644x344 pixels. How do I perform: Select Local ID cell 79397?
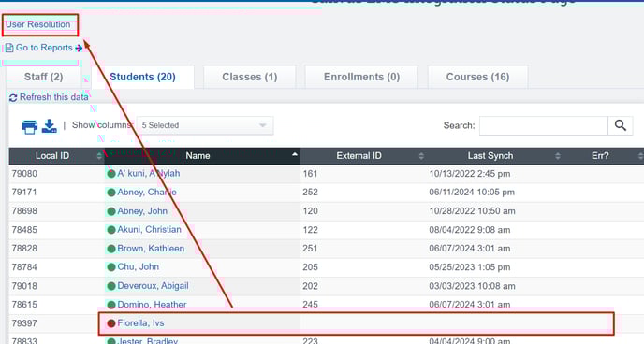24,323
